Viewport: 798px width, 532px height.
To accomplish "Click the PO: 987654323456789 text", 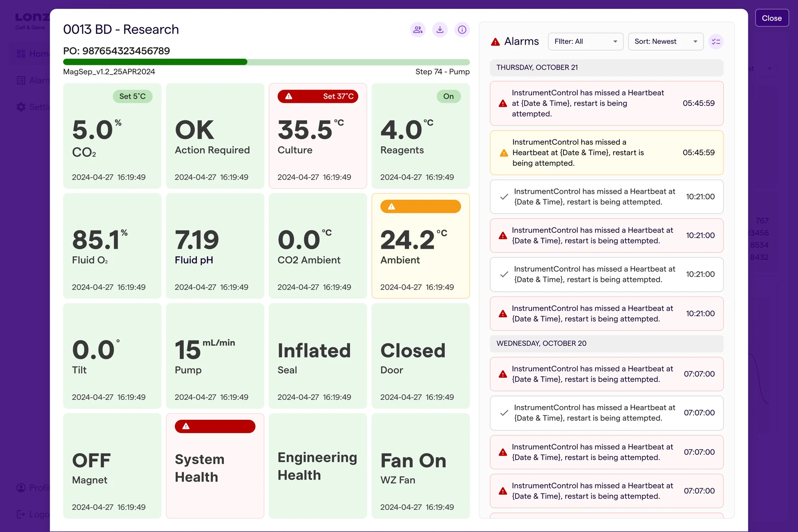I will [117, 51].
